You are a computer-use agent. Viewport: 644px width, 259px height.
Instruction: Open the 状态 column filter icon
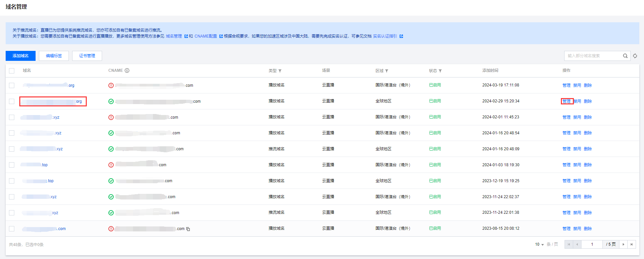(x=440, y=71)
